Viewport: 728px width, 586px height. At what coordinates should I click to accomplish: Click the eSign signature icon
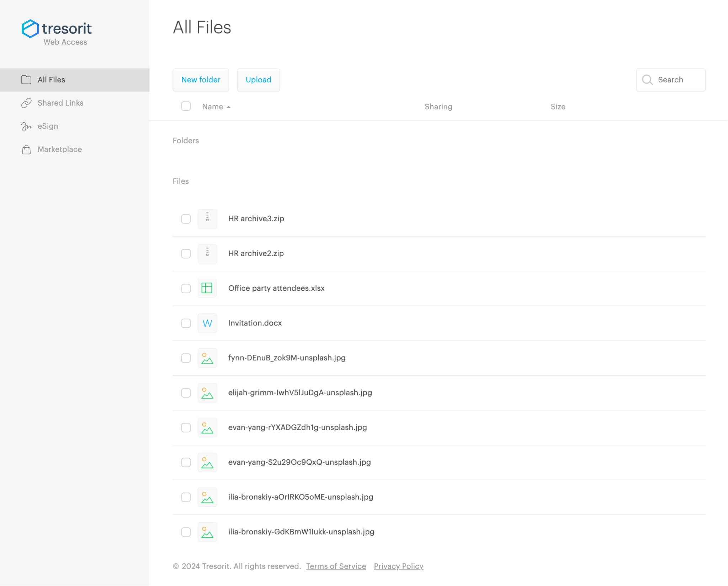26,126
